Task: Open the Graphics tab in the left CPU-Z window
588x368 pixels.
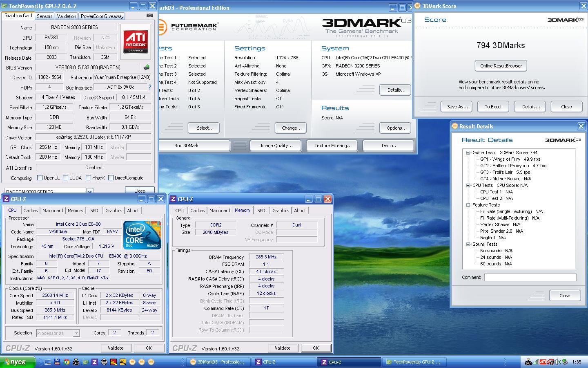Action: tap(114, 211)
